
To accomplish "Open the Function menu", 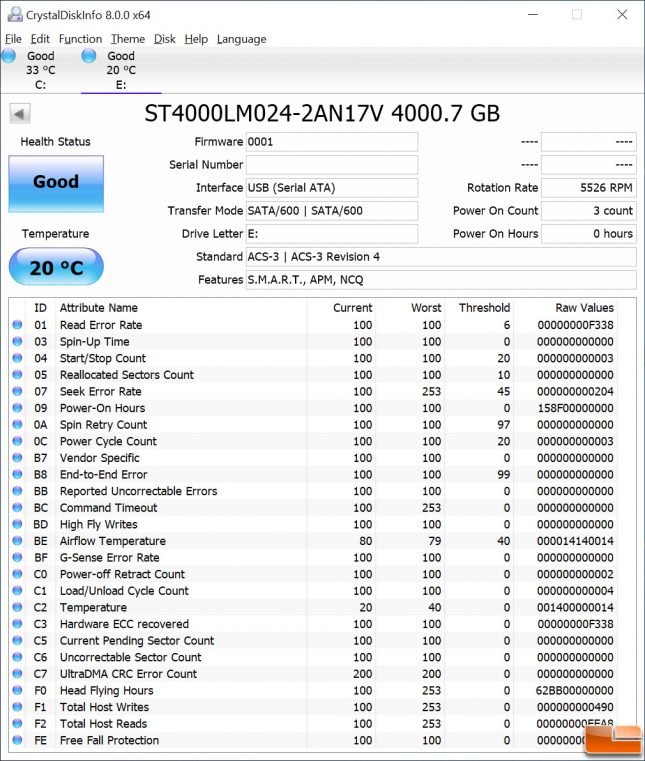I will 80,39.
